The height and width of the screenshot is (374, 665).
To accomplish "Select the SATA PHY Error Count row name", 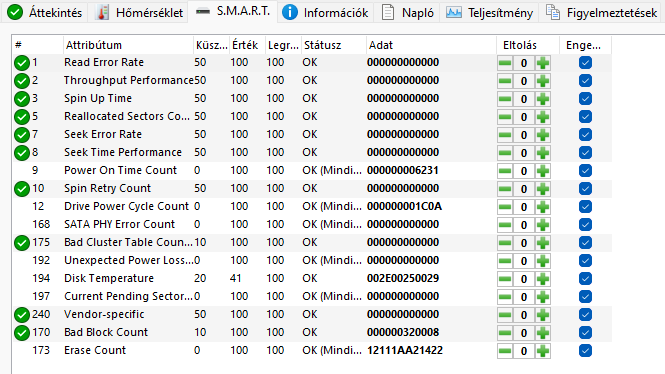I will point(119,224).
